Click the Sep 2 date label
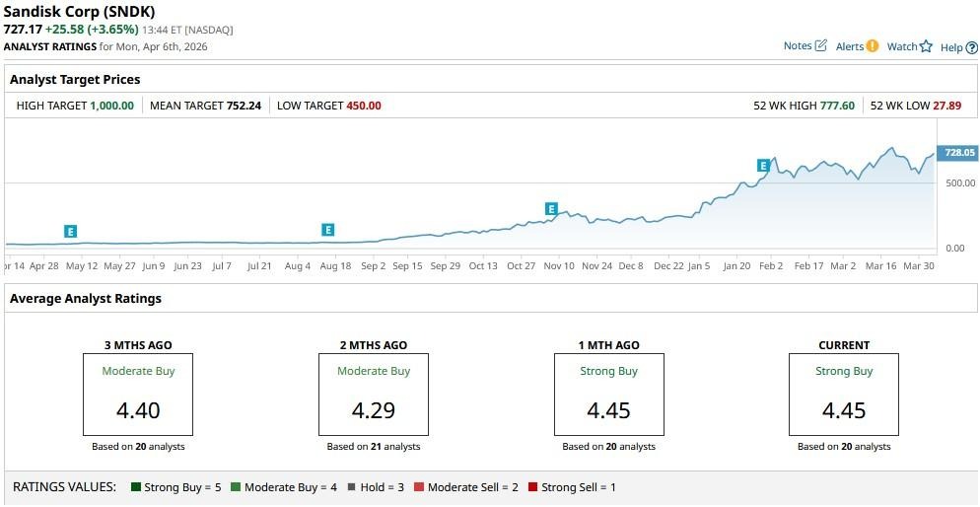 pyautogui.click(x=373, y=265)
